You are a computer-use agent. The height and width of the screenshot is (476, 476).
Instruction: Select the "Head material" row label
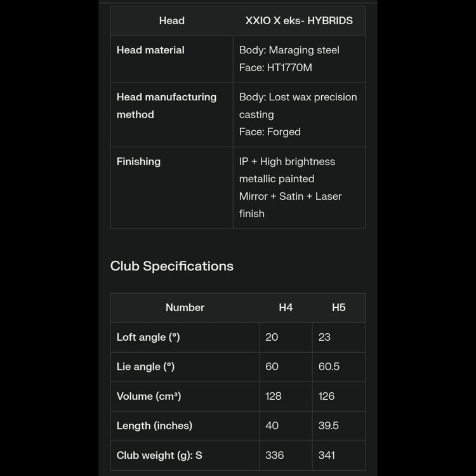click(x=150, y=50)
